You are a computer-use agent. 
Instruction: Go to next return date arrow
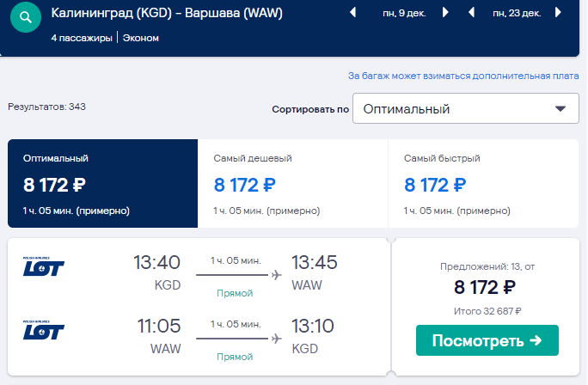tap(559, 13)
